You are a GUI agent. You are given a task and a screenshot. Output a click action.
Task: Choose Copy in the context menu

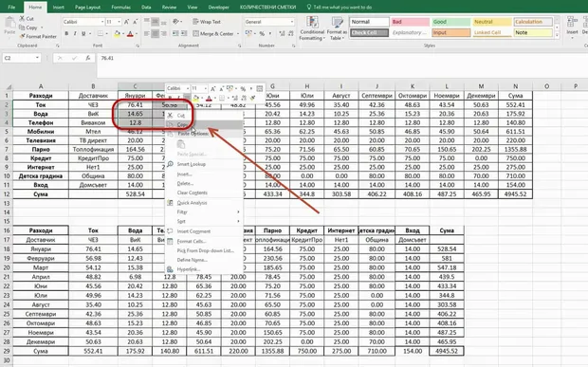click(x=204, y=124)
